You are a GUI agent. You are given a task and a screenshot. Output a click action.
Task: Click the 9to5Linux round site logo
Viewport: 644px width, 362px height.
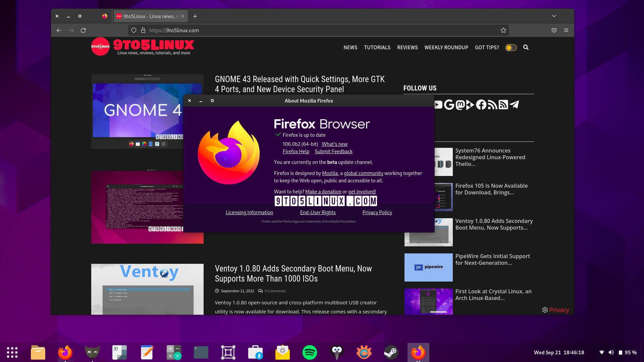100,47
